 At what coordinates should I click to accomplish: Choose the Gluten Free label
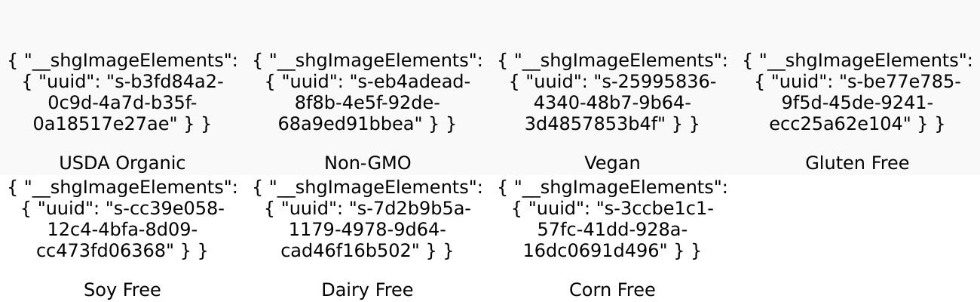857,163
